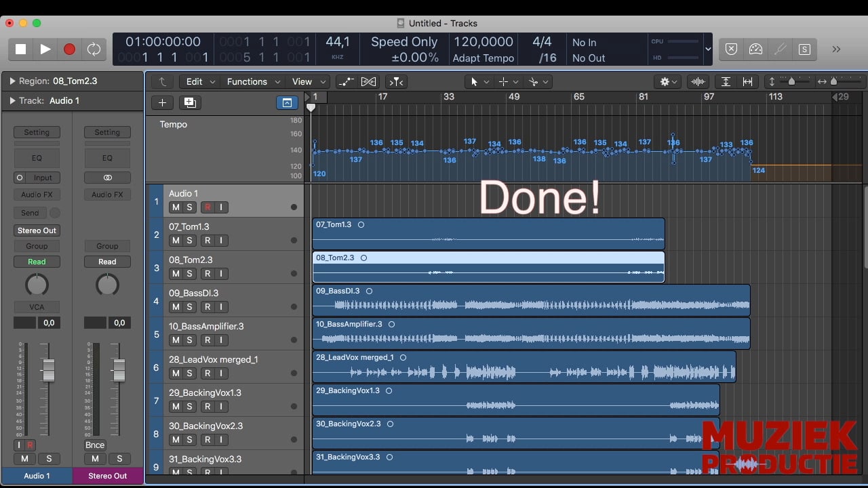Click the pan knob on Audio 1 strip
This screenshot has height=488, width=868.
[x=37, y=285]
